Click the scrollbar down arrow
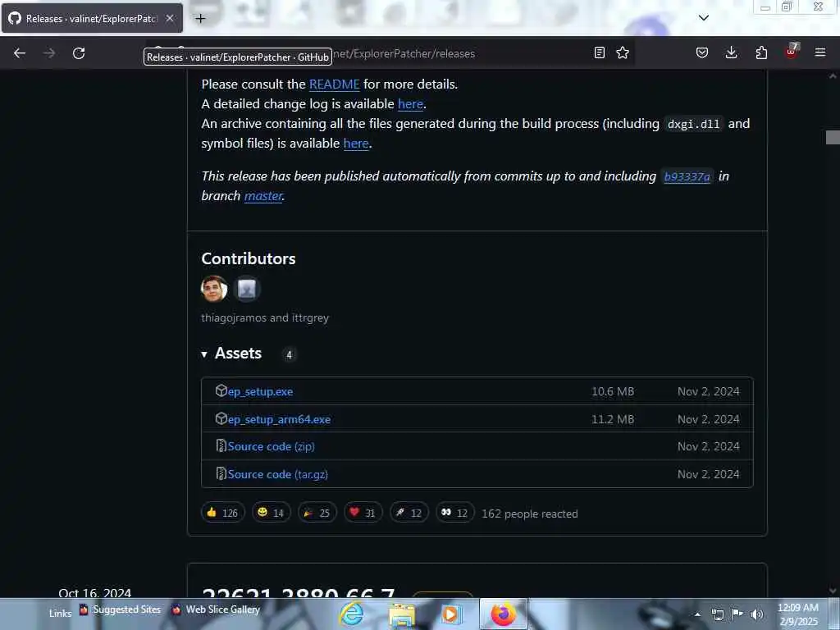The image size is (840, 630). 833,591
